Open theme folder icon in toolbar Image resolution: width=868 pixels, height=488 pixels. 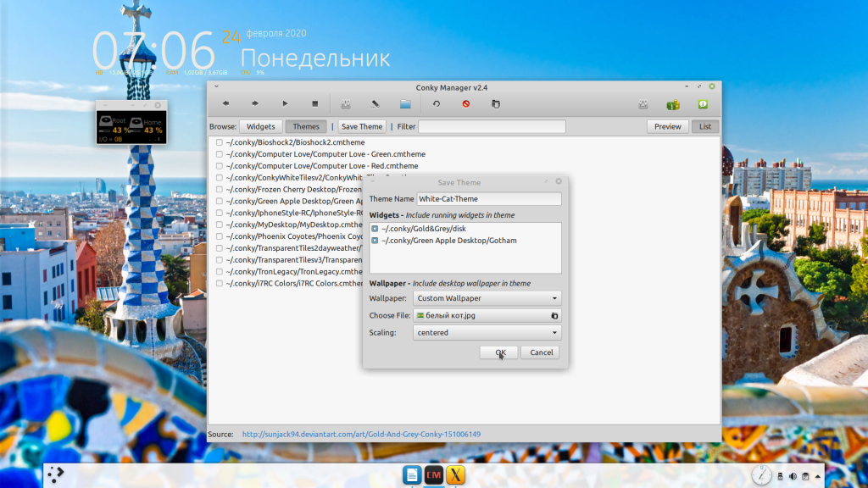click(x=405, y=104)
